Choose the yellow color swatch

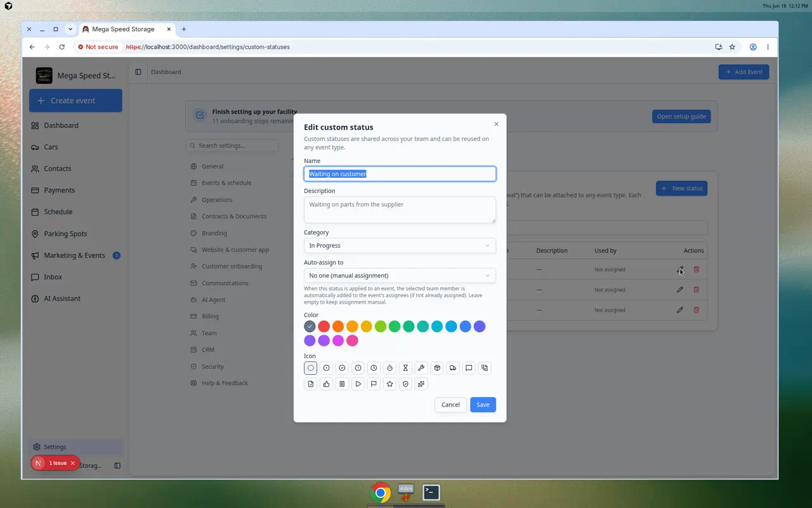point(366,326)
